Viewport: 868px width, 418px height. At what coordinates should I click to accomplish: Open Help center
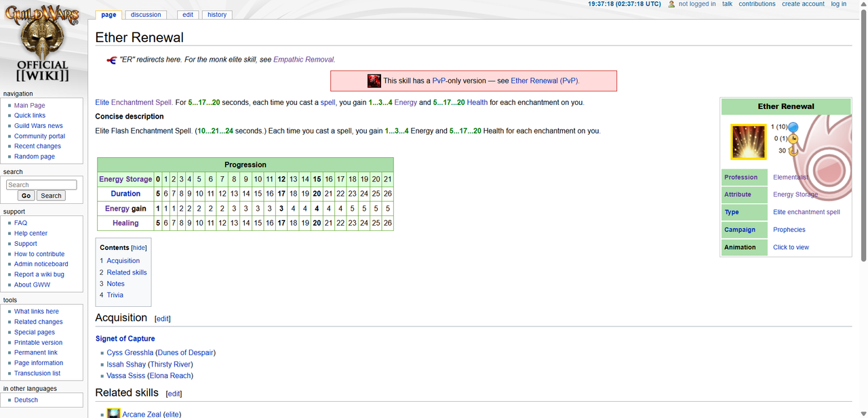coord(31,233)
